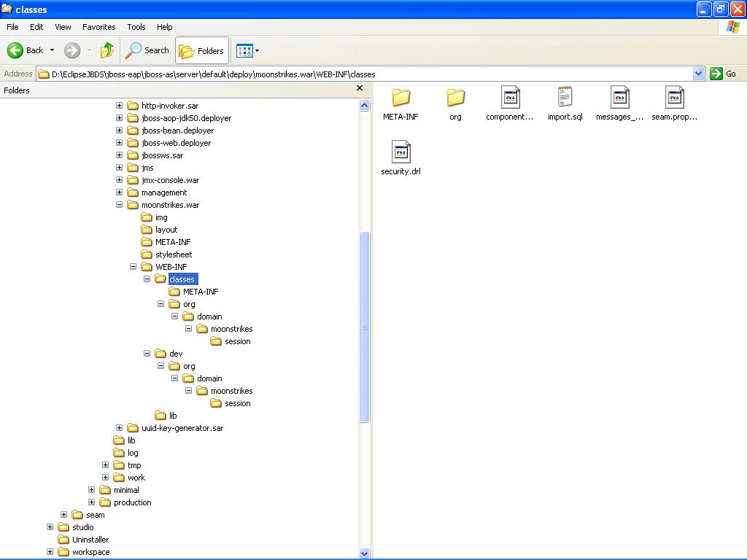747x560 pixels.
Task: Select the seam.prop... file icon
Action: click(x=675, y=97)
